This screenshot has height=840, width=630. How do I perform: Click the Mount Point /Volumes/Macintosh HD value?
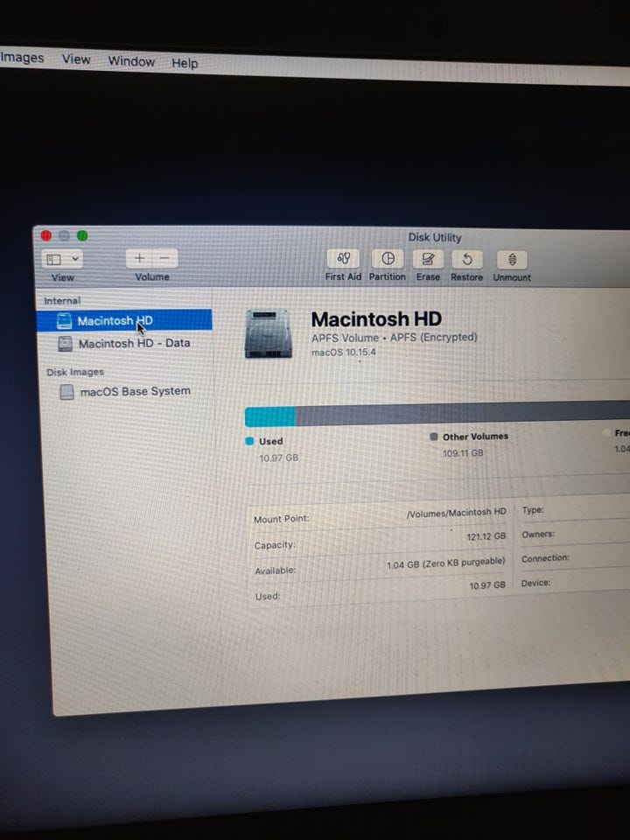(x=456, y=513)
